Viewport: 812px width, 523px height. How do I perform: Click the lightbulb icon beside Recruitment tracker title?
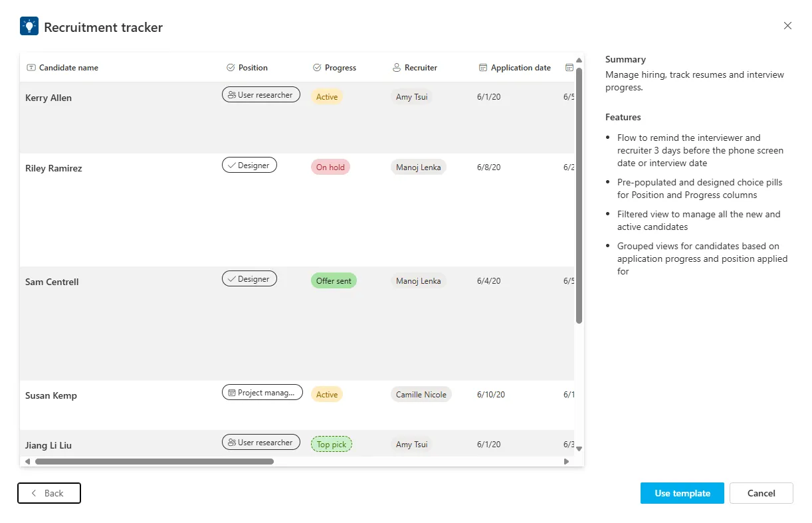tap(28, 25)
